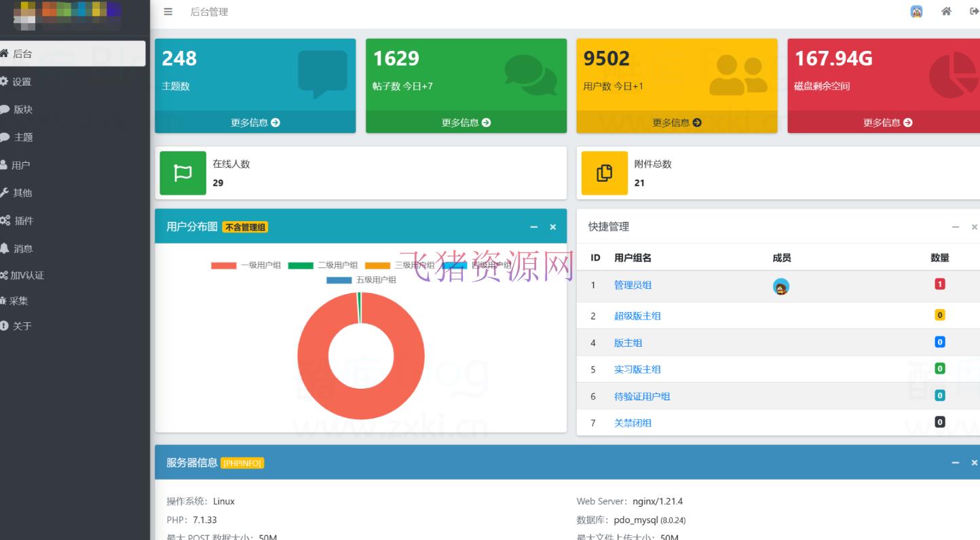Click the admin avatar in 管理员组 row
This screenshot has width=980, height=540.
[781, 286]
